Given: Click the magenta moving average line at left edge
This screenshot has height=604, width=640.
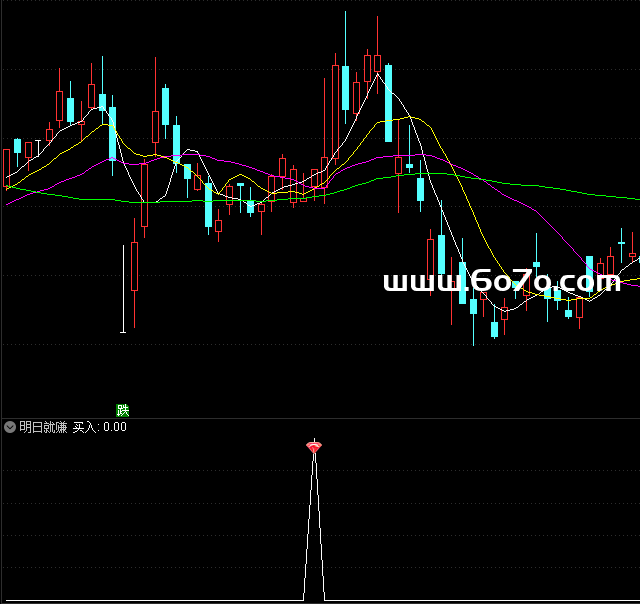Looking at the screenshot, I should point(10,201).
